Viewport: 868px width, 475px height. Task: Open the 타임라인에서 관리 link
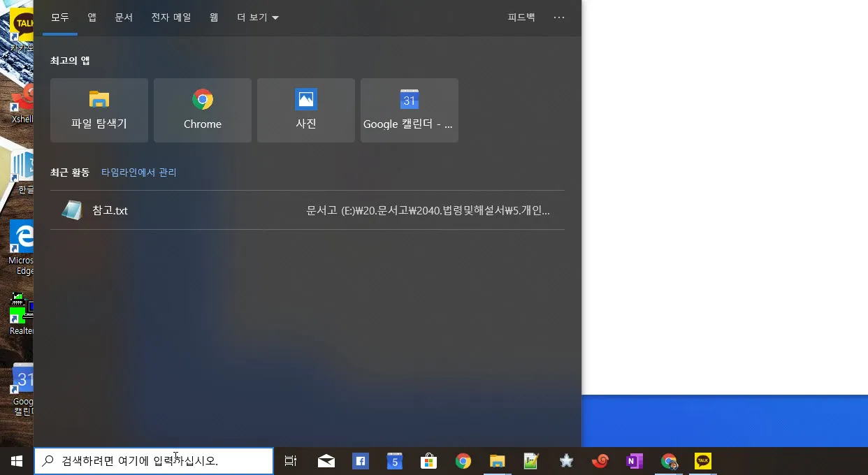tap(139, 172)
